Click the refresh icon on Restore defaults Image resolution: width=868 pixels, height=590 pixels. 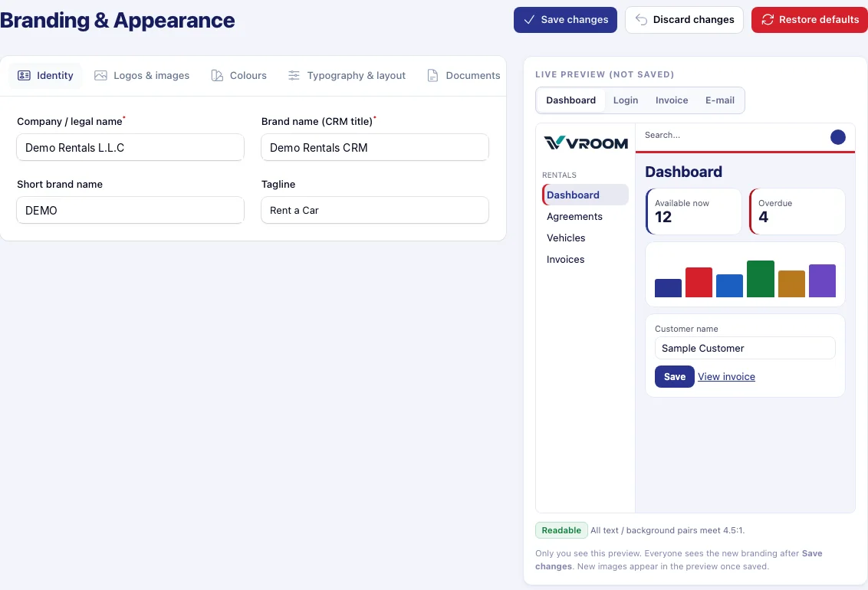pyautogui.click(x=768, y=19)
